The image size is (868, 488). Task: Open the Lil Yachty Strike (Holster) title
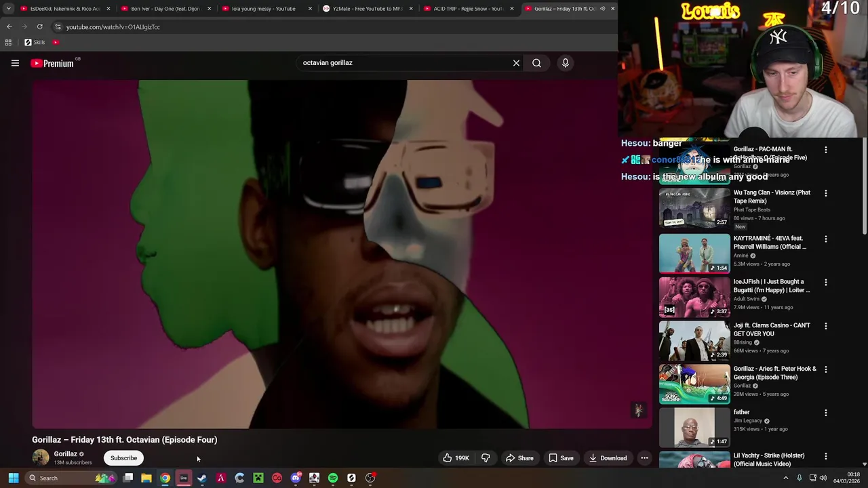[x=769, y=460]
